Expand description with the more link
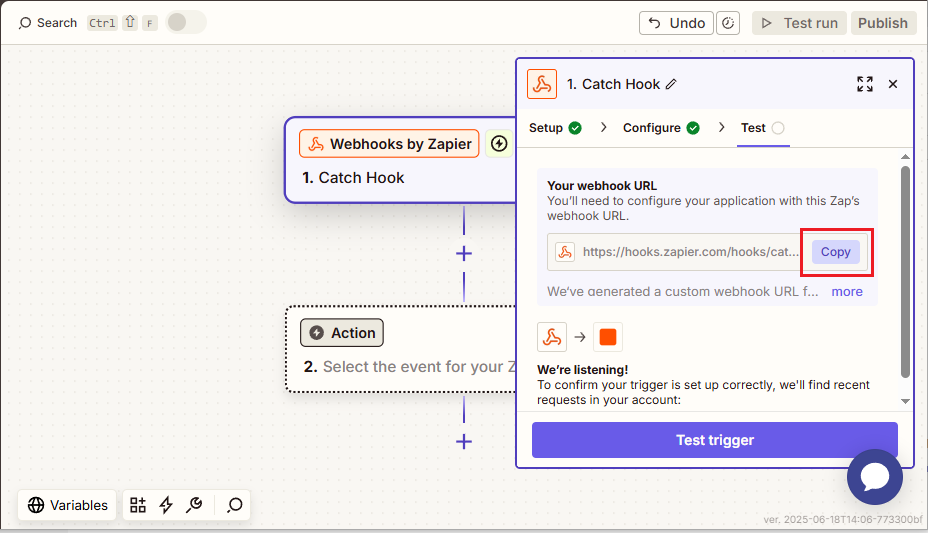This screenshot has height=533, width=928. (x=847, y=292)
